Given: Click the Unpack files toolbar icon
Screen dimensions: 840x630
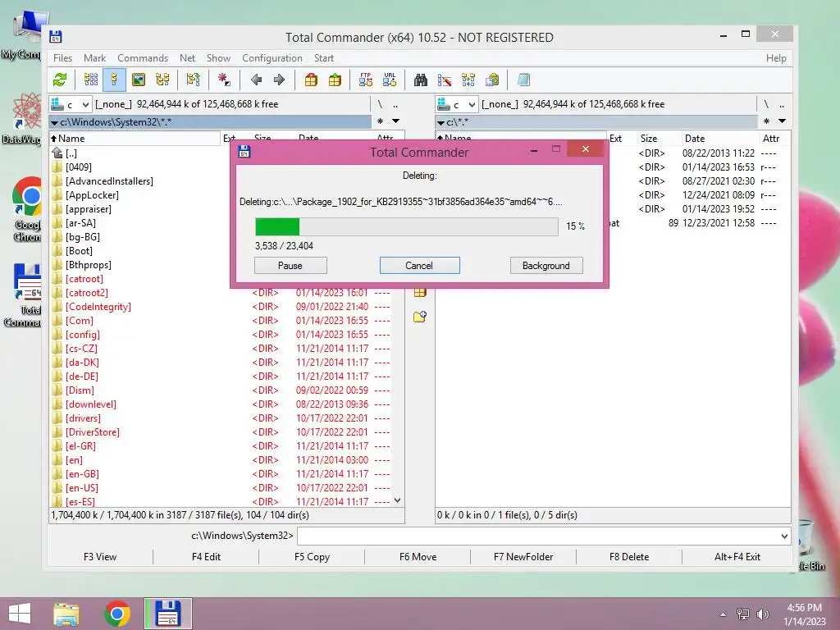Looking at the screenshot, I should click(335, 80).
